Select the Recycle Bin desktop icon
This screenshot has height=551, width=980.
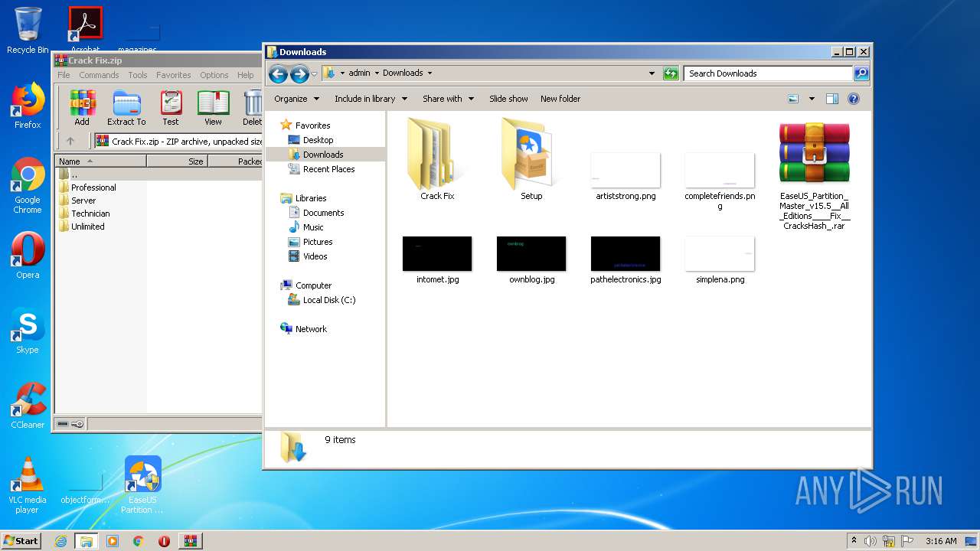[28, 31]
